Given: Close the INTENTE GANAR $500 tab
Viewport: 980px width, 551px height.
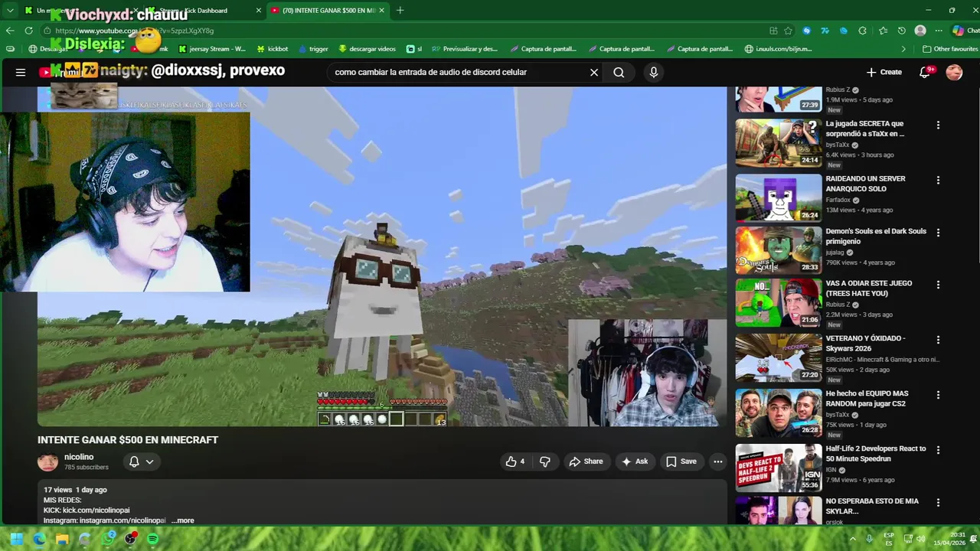Looking at the screenshot, I should click(x=381, y=11).
